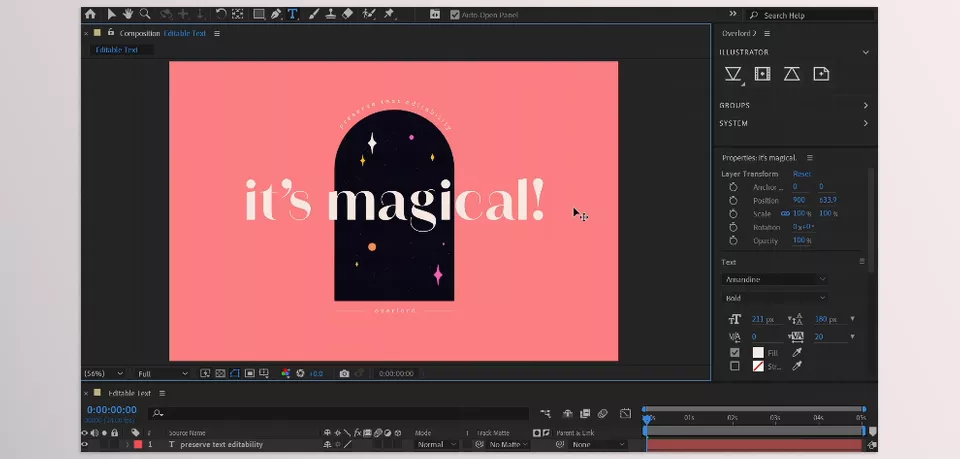Viewport: 960px width, 459px height.
Task: Open the Overlord 2 panel menu
Action: 767,34
